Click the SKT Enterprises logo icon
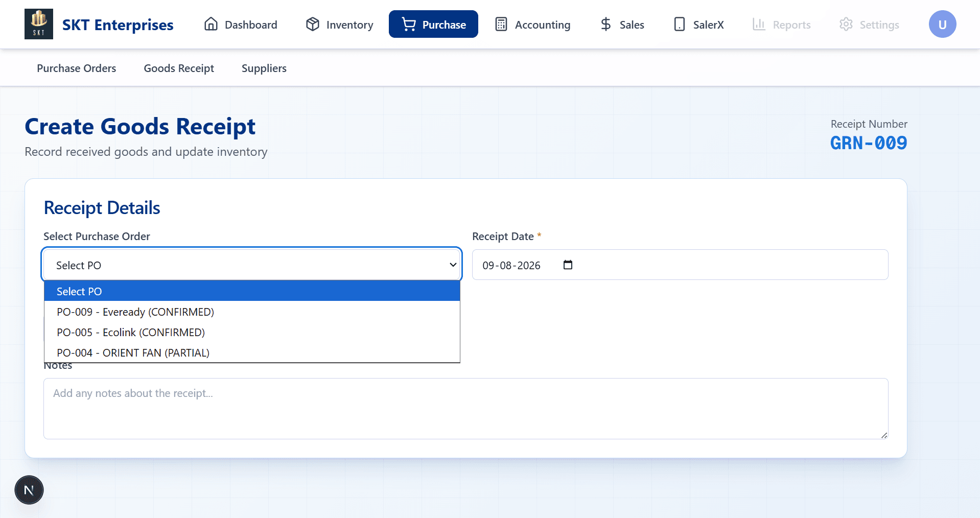Image resolution: width=980 pixels, height=518 pixels. pos(39,24)
